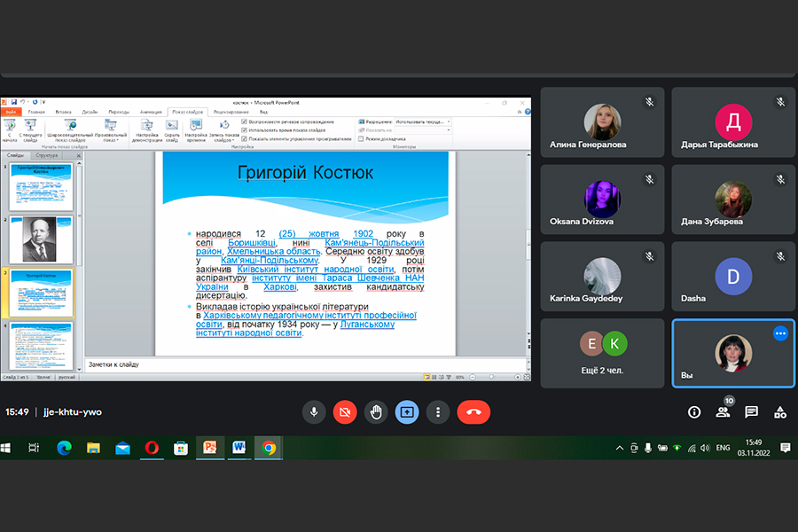Open Meet more options three-dot menu
798x532 pixels.
coord(438,411)
